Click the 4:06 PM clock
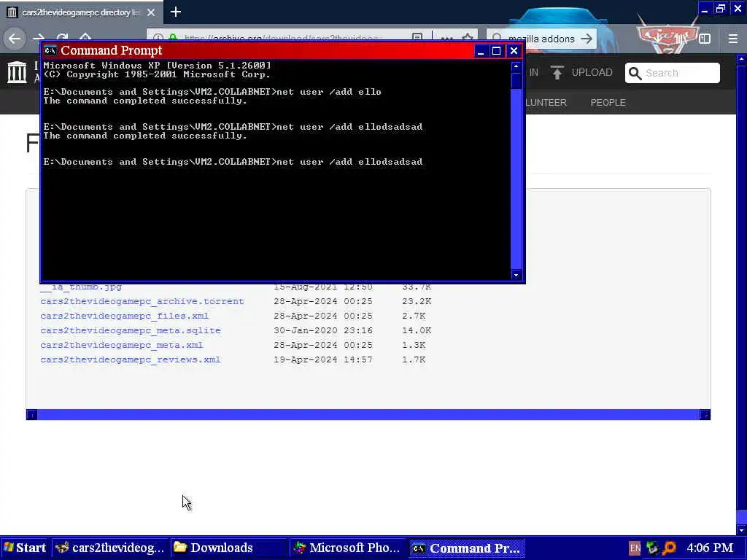The image size is (747, 560). pos(710,548)
